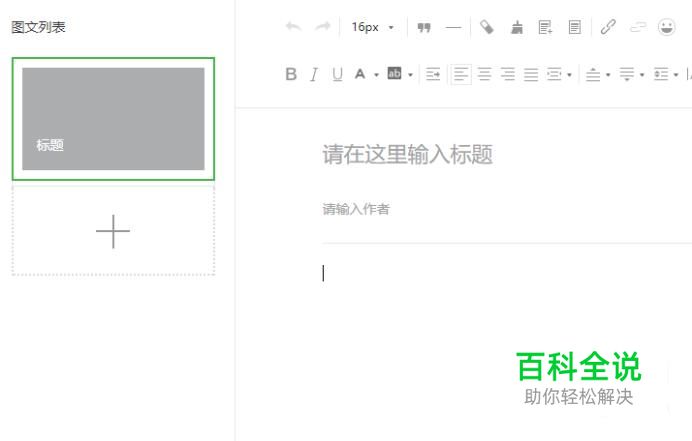Viewport: 692px width, 441px height.
Task: Open the ab background color dropdown arrow
Action: (x=410, y=75)
